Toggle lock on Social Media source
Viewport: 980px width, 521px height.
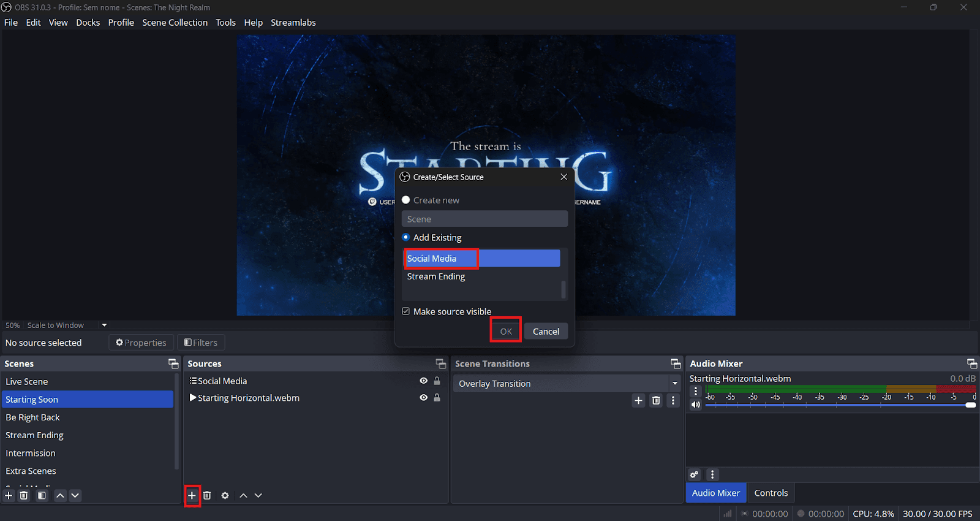coord(437,381)
